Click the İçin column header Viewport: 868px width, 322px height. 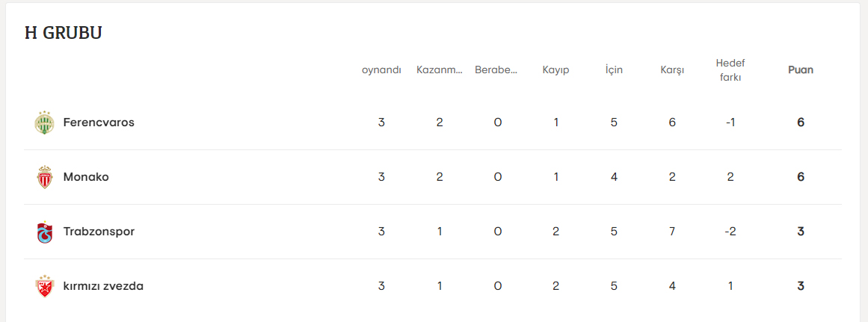coord(614,70)
